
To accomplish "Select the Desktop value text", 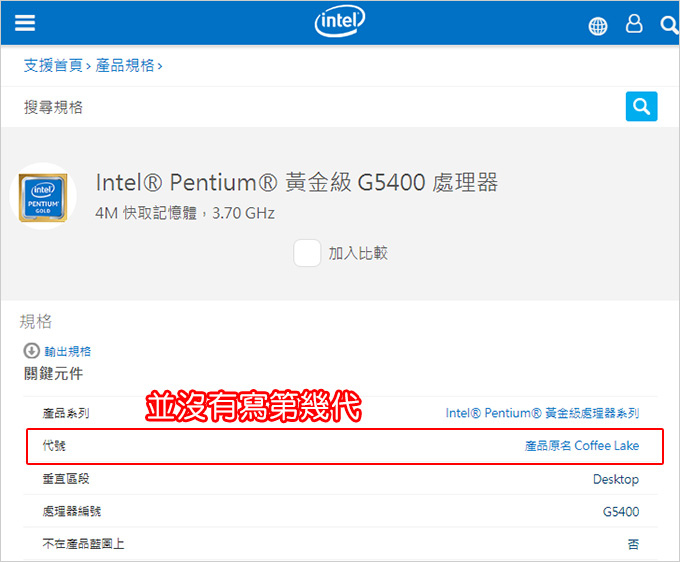I will (x=616, y=479).
